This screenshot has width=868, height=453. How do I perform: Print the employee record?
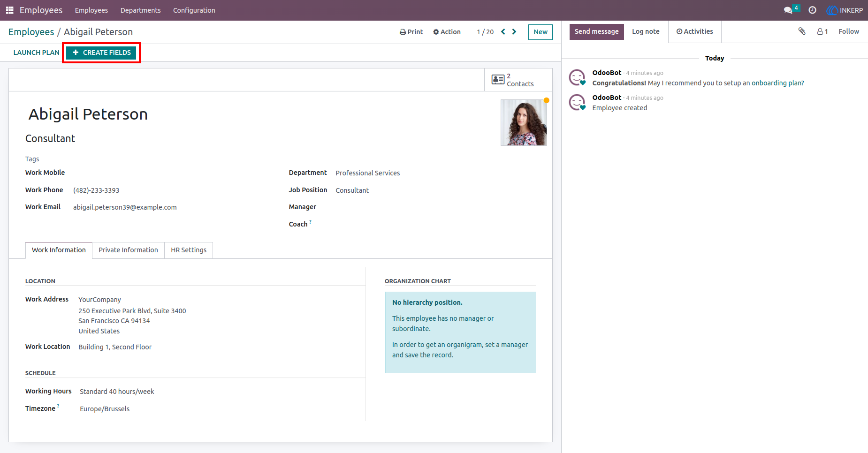click(411, 32)
